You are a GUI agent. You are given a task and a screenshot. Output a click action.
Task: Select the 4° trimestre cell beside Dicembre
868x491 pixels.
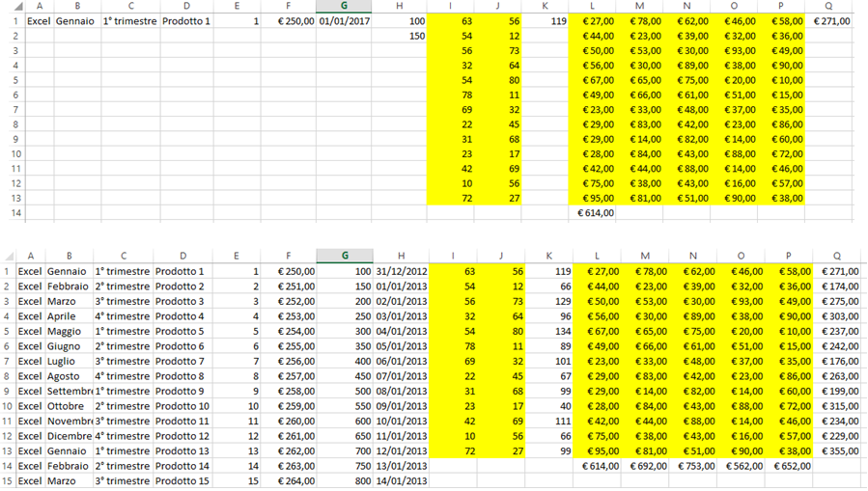click(x=124, y=436)
